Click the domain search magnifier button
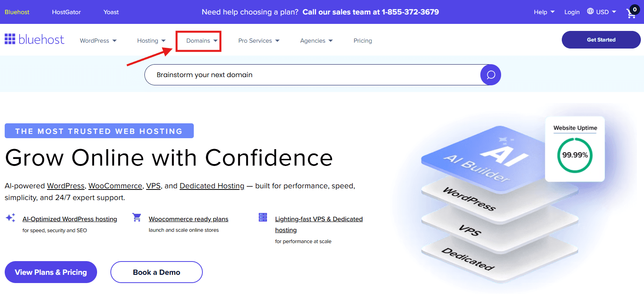Viewport: 644px width, 294px height. 491,75
